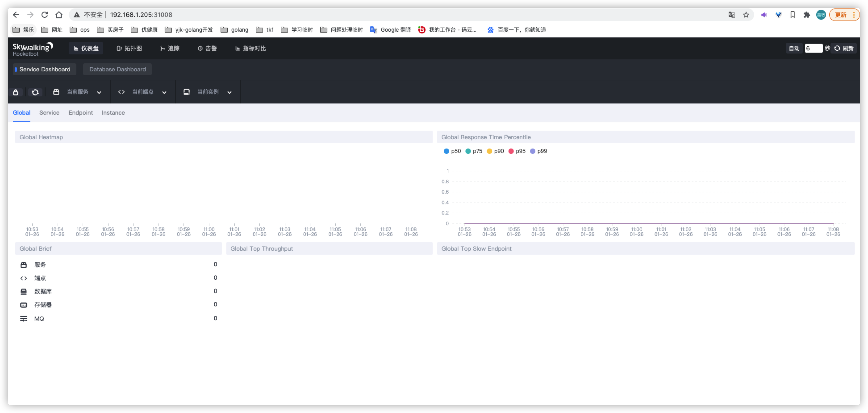Open the 告警 alarm page
Image resolution: width=868 pixels, height=413 pixels.
(x=207, y=48)
